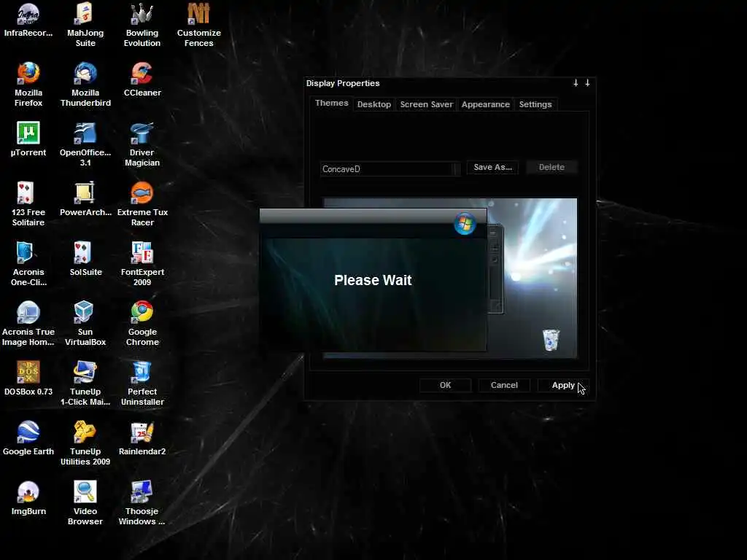Viewport: 747px width, 560px height.
Task: Open ImgBurn desktop shortcut
Action: (x=28, y=497)
